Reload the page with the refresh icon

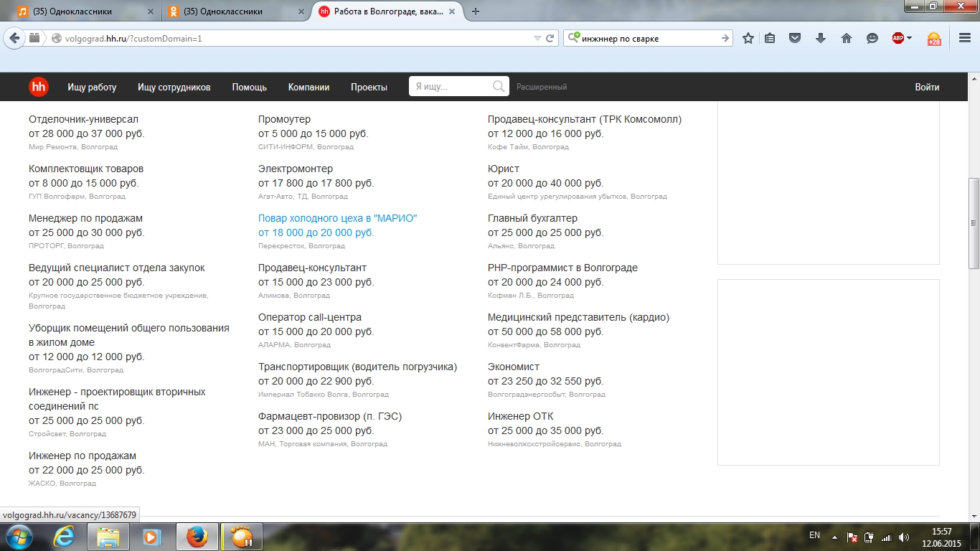(x=550, y=39)
